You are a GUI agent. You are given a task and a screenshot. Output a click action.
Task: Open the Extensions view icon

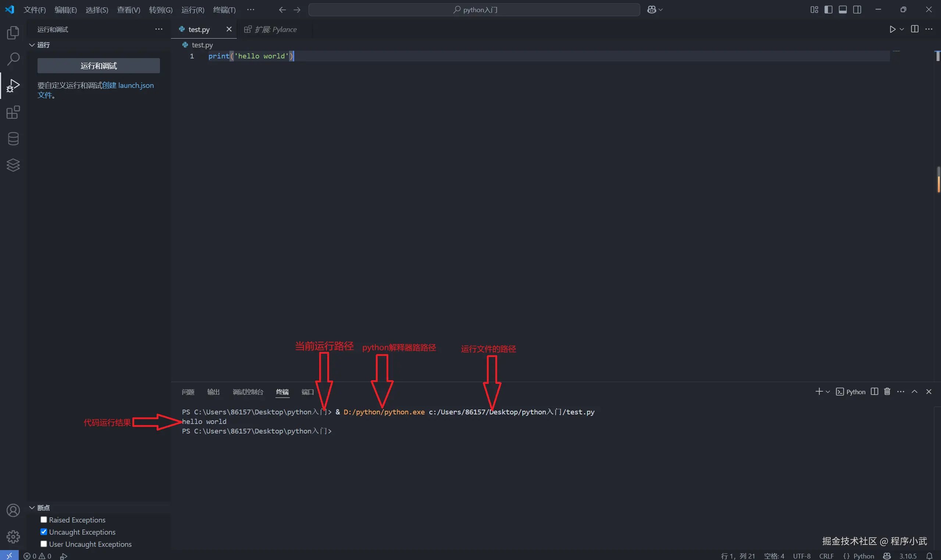13,112
